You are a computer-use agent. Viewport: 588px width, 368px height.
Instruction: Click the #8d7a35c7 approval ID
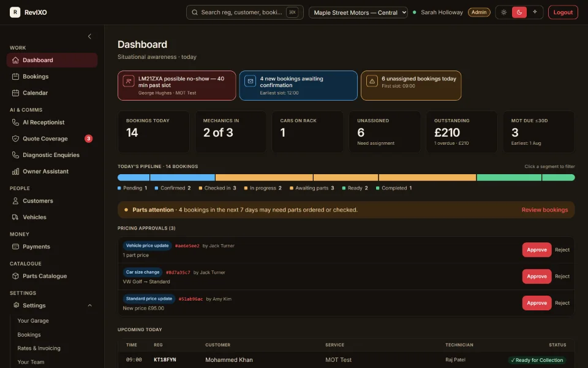[178, 272]
